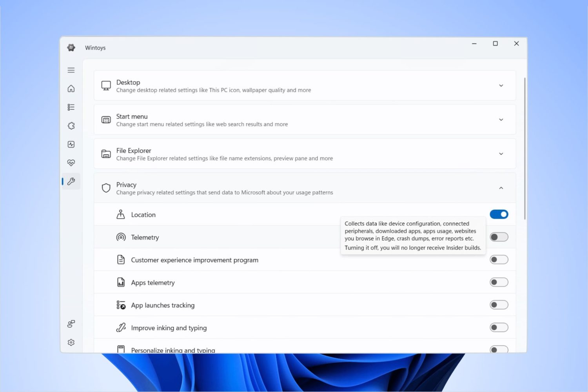Click the Desktop monitor icon
588x392 pixels.
(x=106, y=85)
